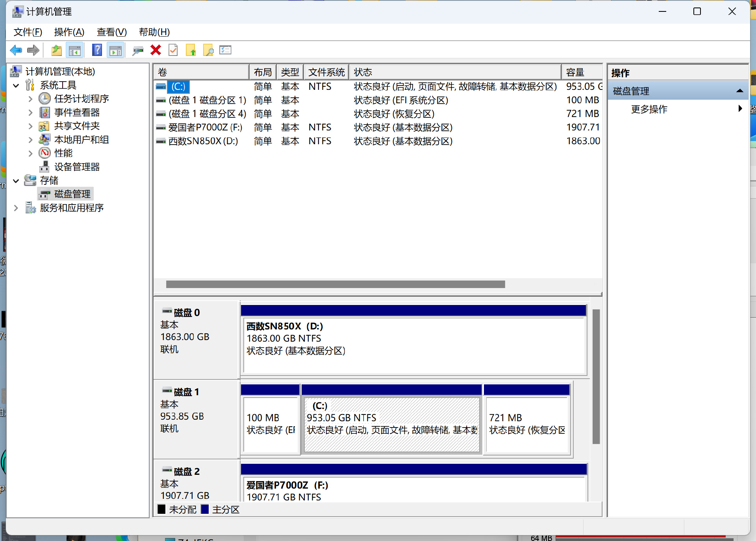Toggle the Show/Hide Action Pane icon
Image resolution: width=756 pixels, height=541 pixels.
coord(115,50)
